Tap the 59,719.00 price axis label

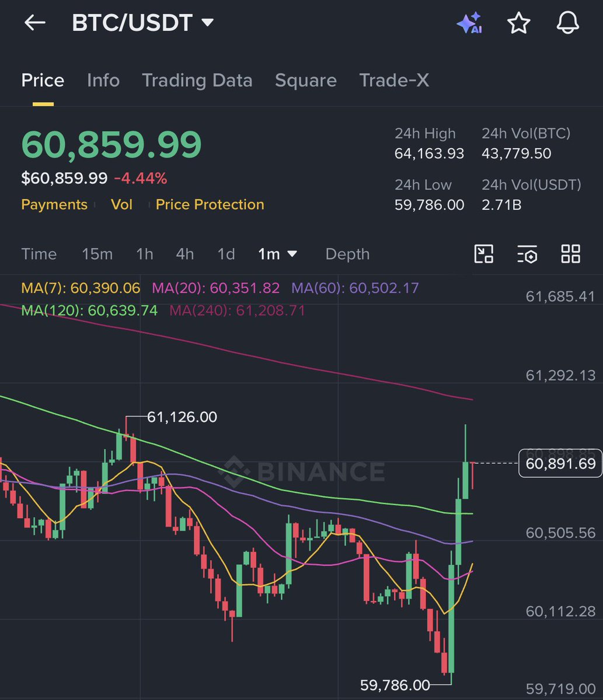coord(560,689)
